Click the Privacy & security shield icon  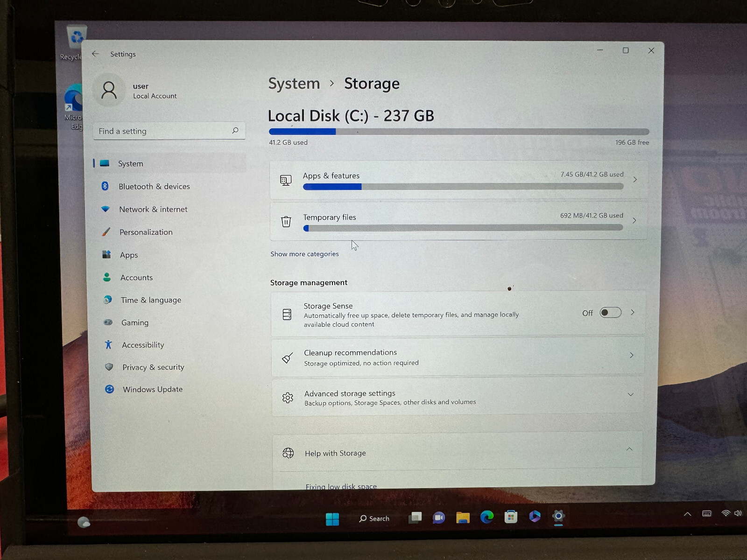tap(109, 367)
